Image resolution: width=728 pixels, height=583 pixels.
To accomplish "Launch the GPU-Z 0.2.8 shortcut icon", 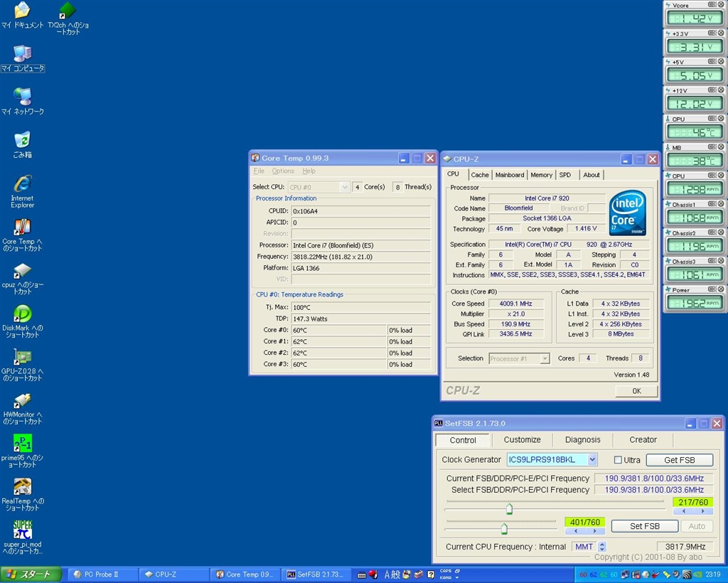I will pyautogui.click(x=22, y=357).
